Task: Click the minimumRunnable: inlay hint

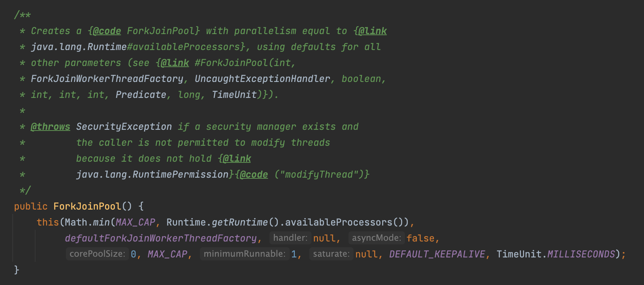Action: click(x=244, y=254)
